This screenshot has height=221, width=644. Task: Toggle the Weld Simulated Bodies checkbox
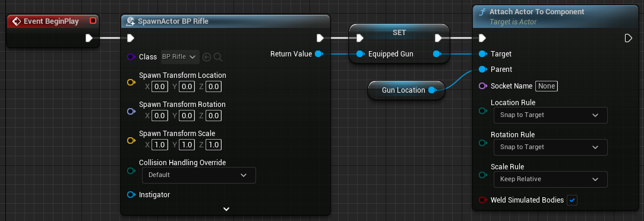pos(572,200)
